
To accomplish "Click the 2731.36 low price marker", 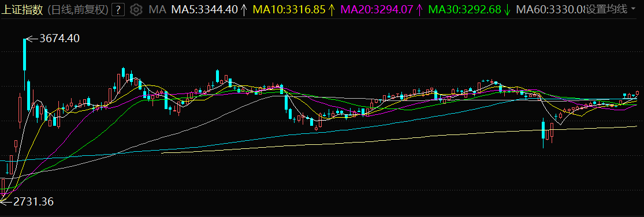I will point(33,201).
